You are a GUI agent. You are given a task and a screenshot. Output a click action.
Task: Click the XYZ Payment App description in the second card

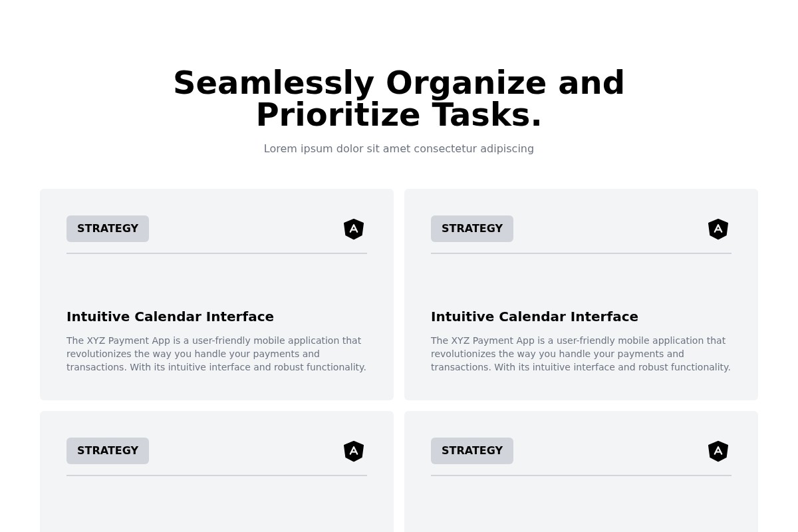[581, 354]
